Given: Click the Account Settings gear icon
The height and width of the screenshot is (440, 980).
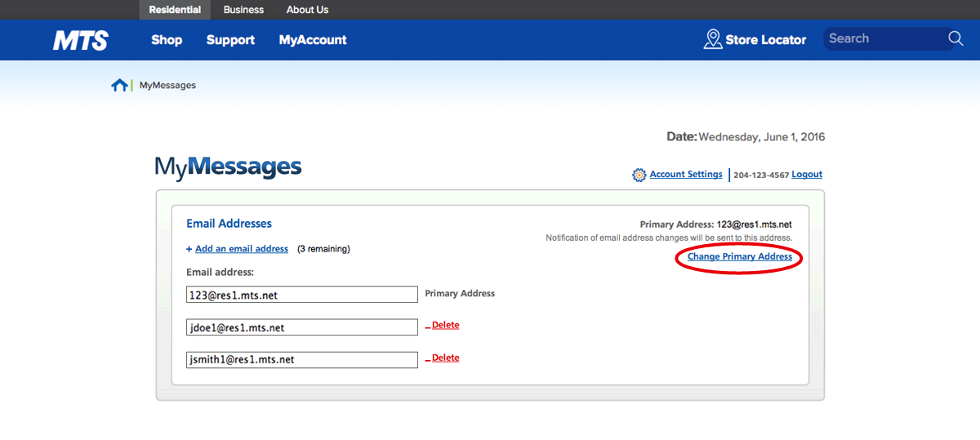Looking at the screenshot, I should tap(639, 175).
